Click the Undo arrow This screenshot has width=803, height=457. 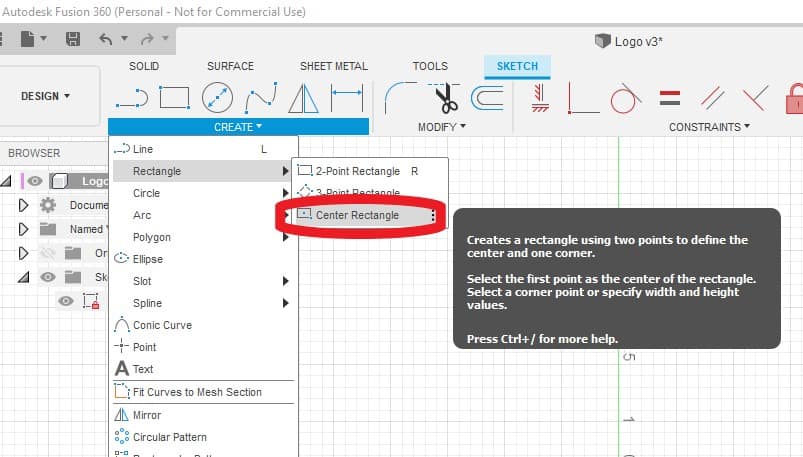pyautogui.click(x=105, y=39)
